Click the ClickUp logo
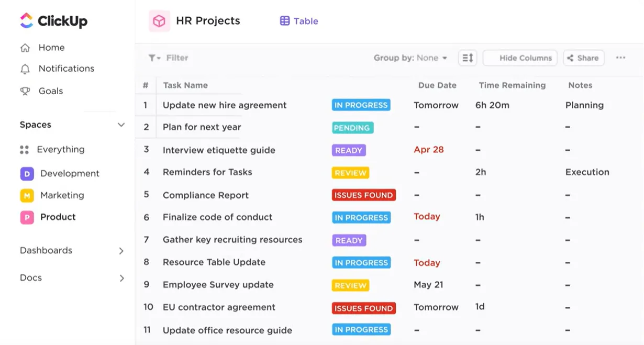 53,21
